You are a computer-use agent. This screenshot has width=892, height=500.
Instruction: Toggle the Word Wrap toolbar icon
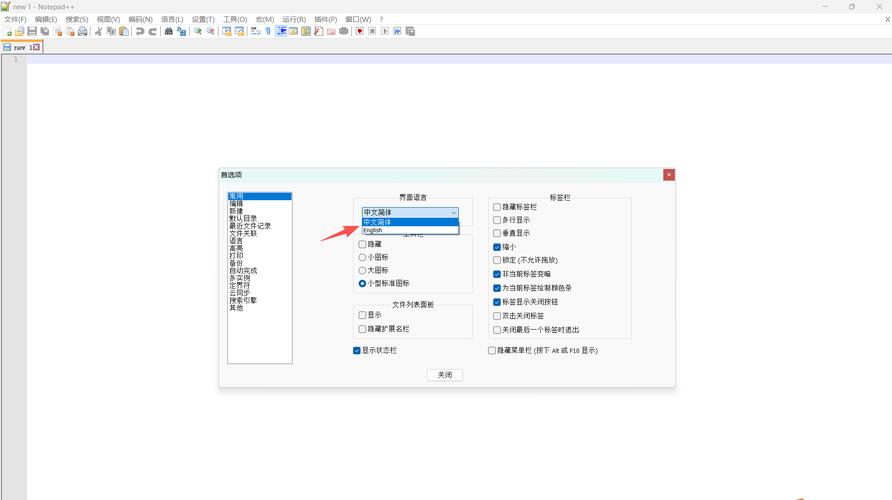click(255, 31)
